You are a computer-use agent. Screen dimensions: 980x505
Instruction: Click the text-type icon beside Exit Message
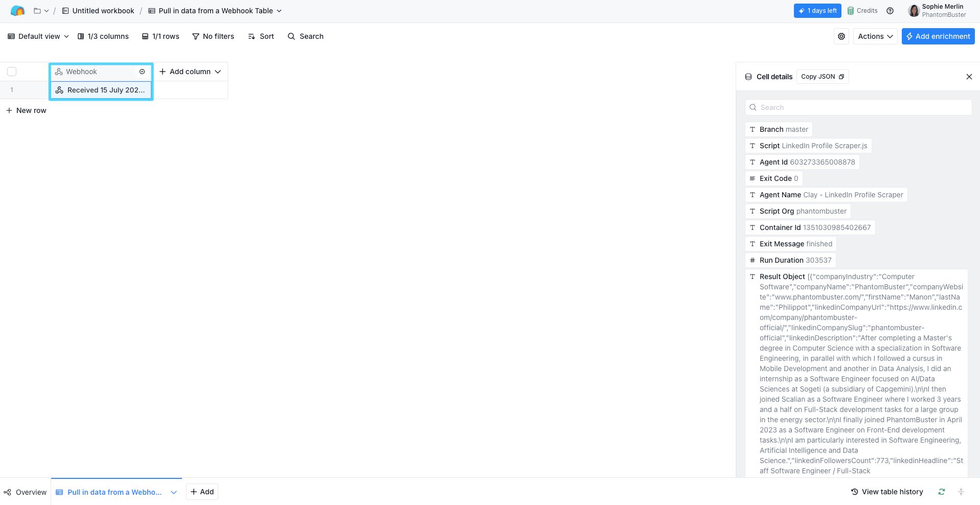tap(753, 244)
